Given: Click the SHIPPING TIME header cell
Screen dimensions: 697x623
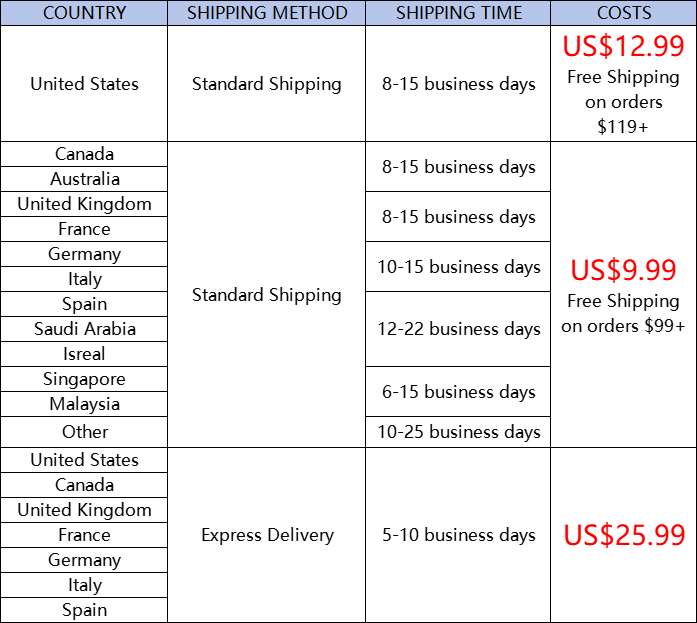Looking at the screenshot, I should pos(458,13).
